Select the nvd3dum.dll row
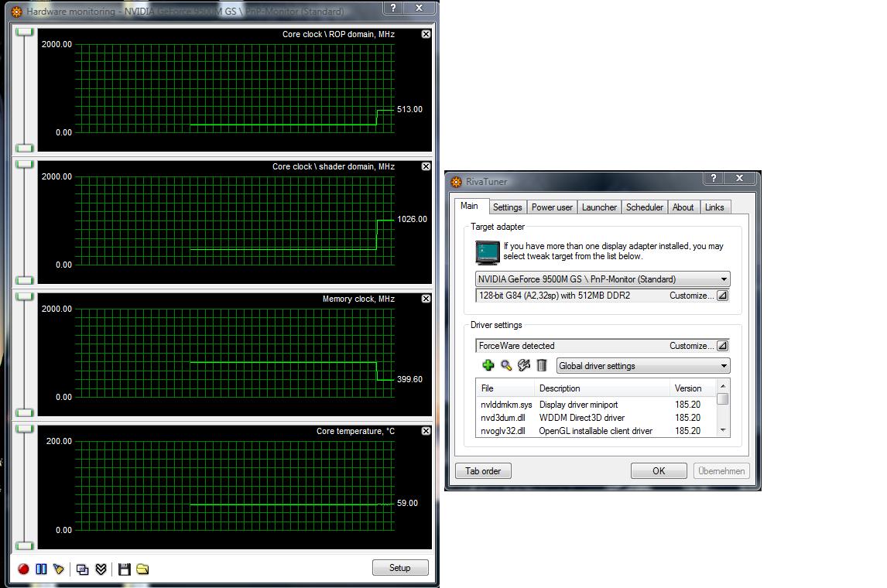The image size is (887, 588). 596,418
